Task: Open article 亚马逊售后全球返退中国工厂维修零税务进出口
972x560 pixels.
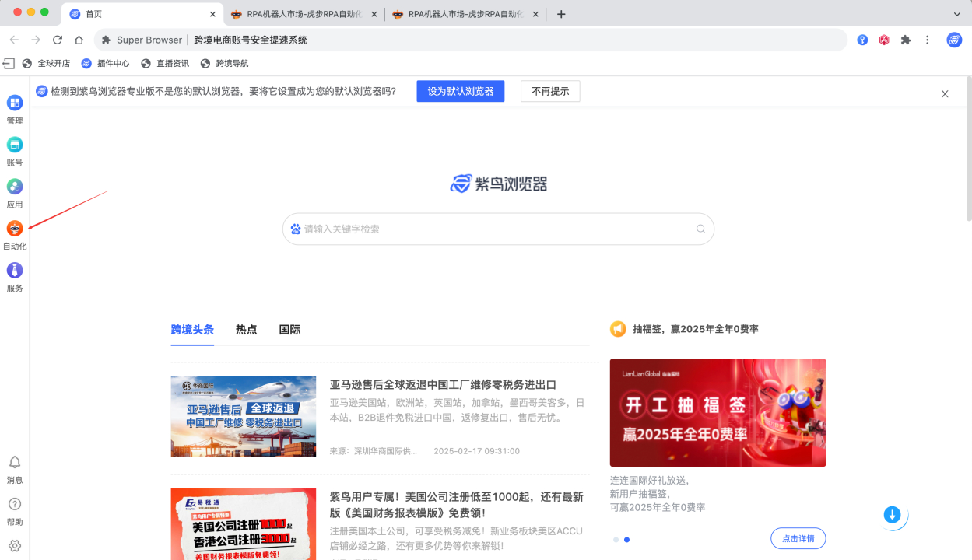Action: [443, 385]
